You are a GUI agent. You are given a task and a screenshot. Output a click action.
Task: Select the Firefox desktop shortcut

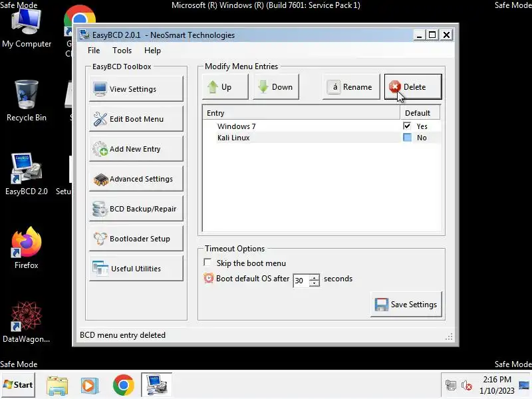coord(27,248)
